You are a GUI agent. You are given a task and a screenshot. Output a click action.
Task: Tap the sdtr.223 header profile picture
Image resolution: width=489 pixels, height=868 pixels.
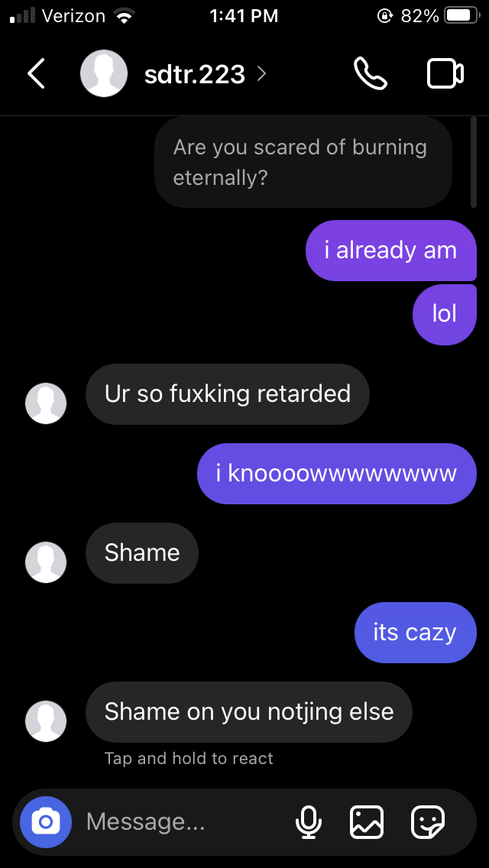pyautogui.click(x=104, y=73)
